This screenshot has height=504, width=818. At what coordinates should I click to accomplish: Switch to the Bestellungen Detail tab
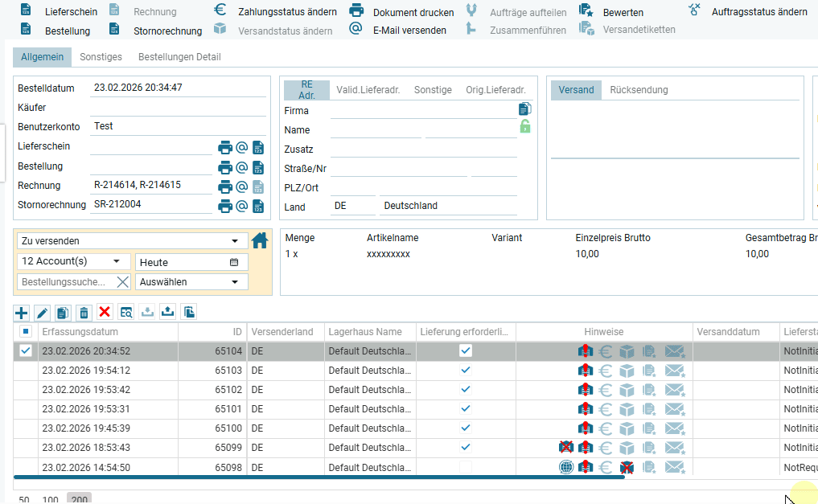(179, 57)
